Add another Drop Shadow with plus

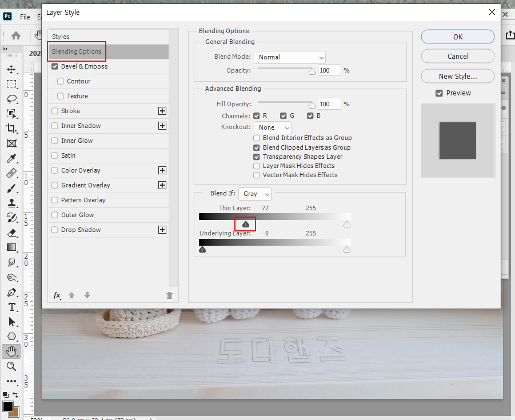coord(162,230)
